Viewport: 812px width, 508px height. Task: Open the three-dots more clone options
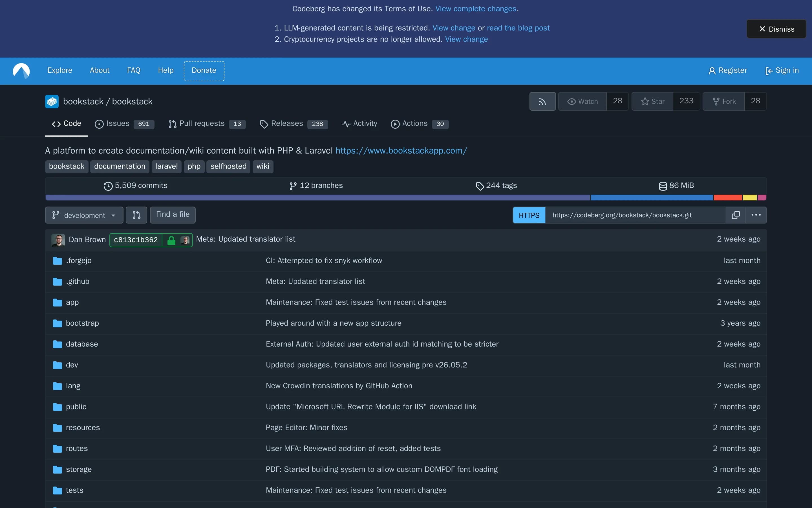756,215
